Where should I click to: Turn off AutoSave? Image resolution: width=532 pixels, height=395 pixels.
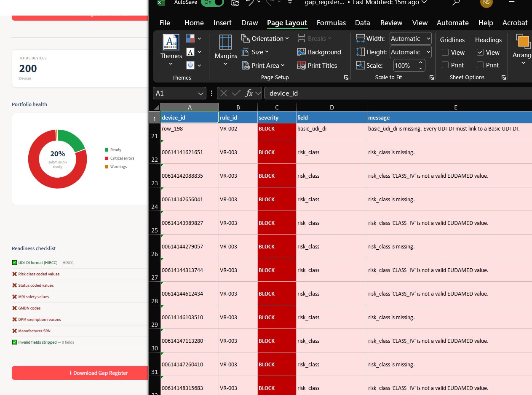click(x=212, y=3)
